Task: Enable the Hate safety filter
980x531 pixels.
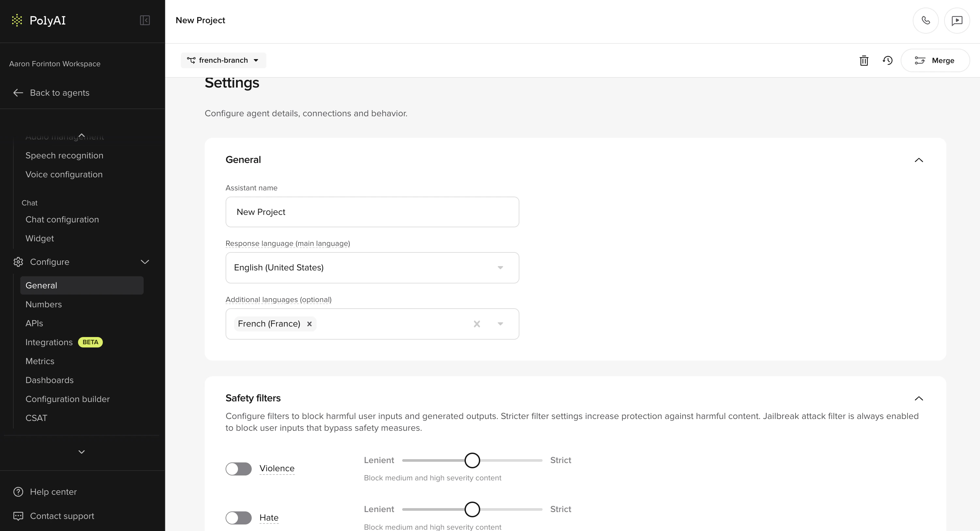Action: 238,518
